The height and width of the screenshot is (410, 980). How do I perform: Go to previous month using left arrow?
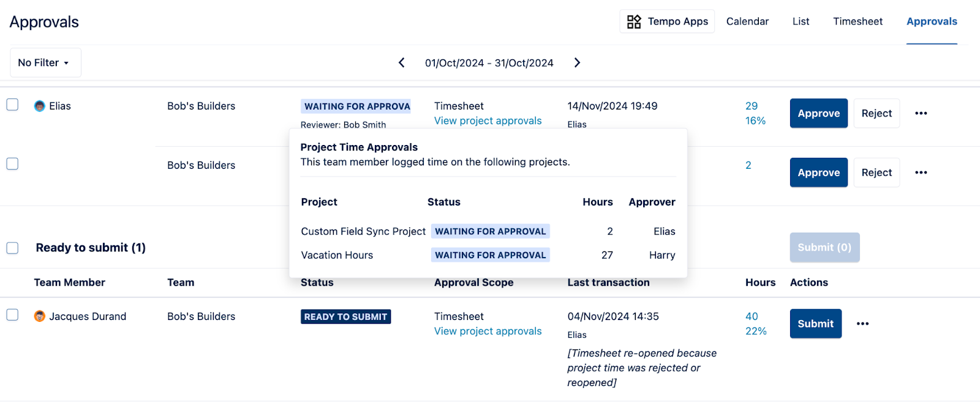pyautogui.click(x=402, y=62)
